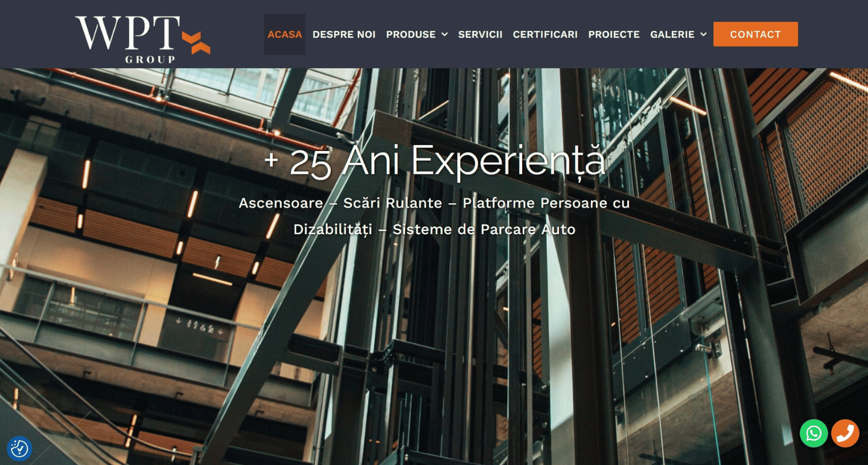The image size is (868, 465).
Task: Click the GROUP text under the logo
Action: (x=150, y=59)
